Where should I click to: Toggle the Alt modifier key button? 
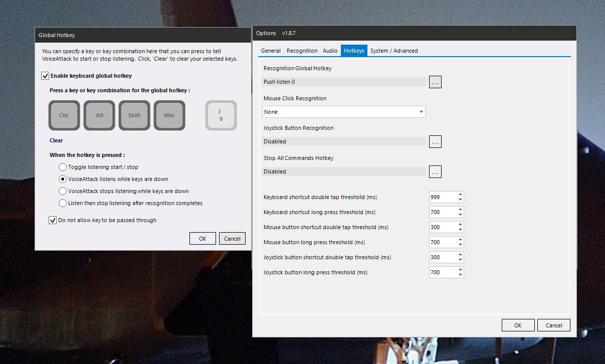coord(99,115)
